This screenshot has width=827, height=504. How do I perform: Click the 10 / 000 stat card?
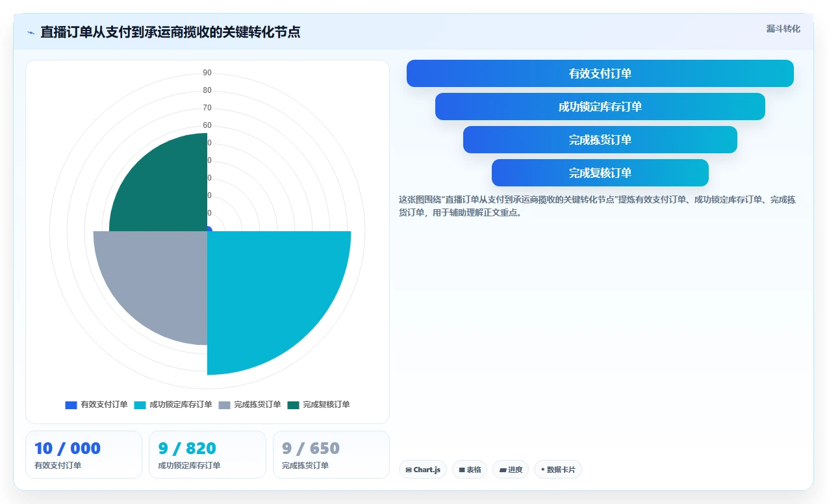[84, 455]
